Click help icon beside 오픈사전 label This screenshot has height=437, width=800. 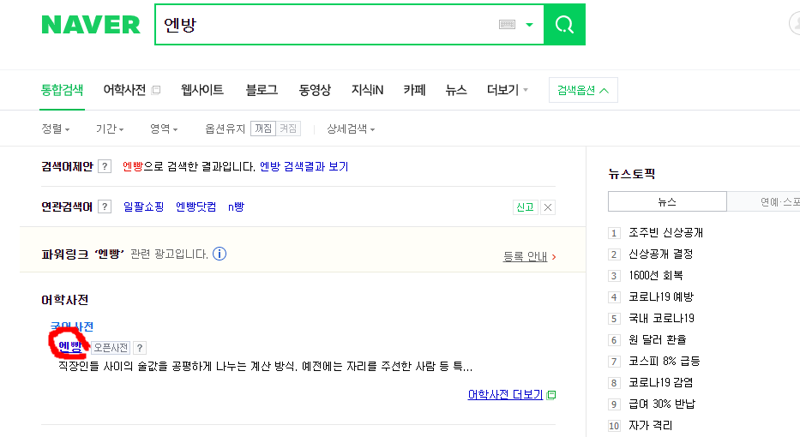(x=139, y=348)
